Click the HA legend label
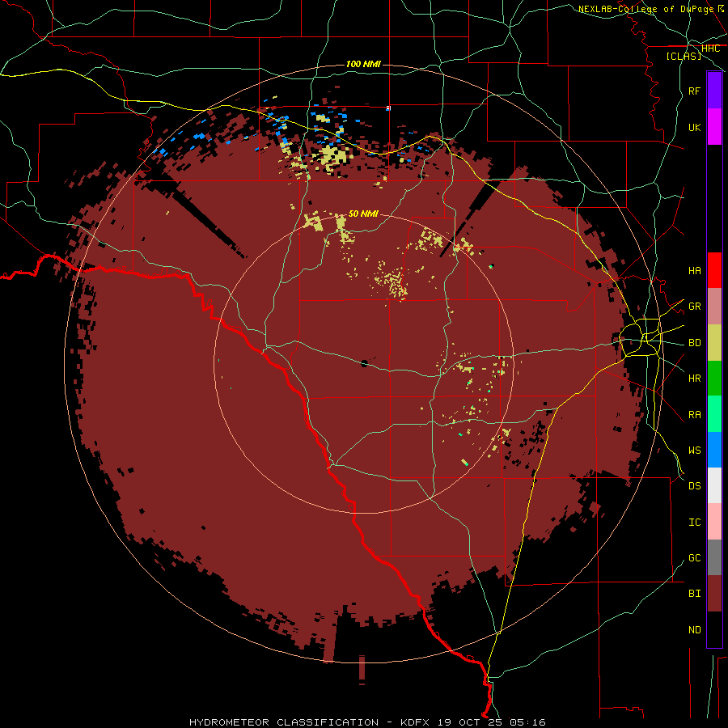This screenshot has width=728, height=728. pos(694,271)
